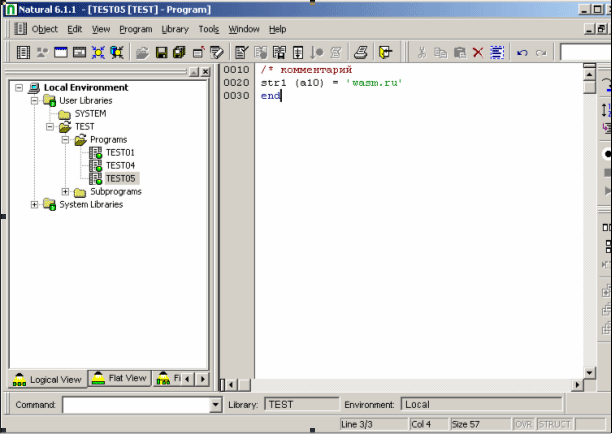Select the TEST04 program in tree
Screen dimensions: 612x434
pos(120,165)
